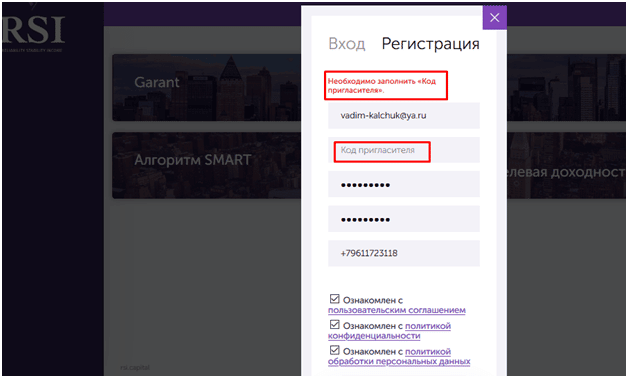The image size is (628, 378).
Task: Uncheck the обработки персональных данных checkbox
Action: click(x=334, y=350)
